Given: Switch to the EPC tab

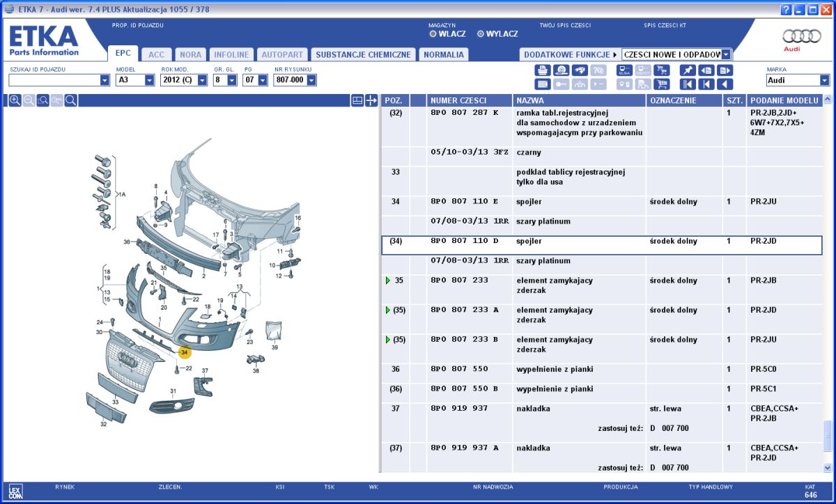Looking at the screenshot, I should (x=123, y=53).
